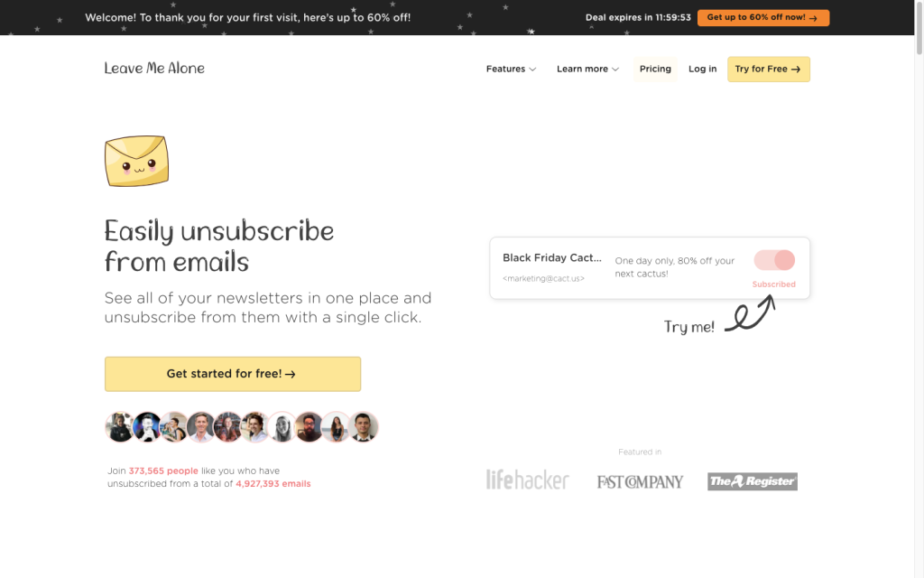The image size is (924, 578).
Task: Click the last user avatar photo
Action: 363,427
